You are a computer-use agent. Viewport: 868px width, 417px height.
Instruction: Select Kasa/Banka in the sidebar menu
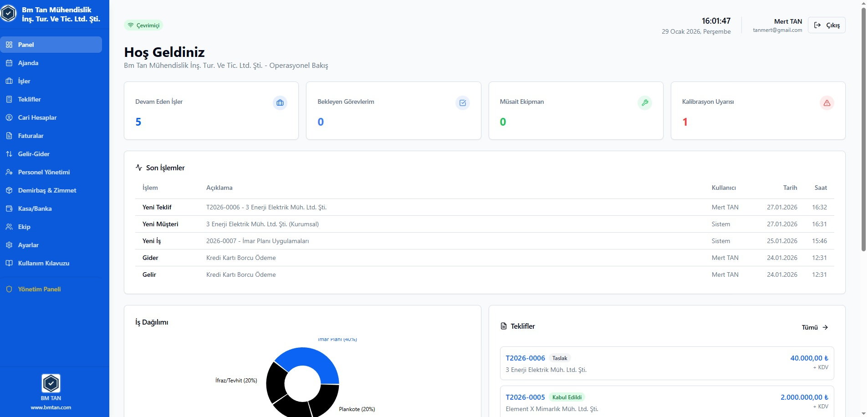(x=35, y=208)
